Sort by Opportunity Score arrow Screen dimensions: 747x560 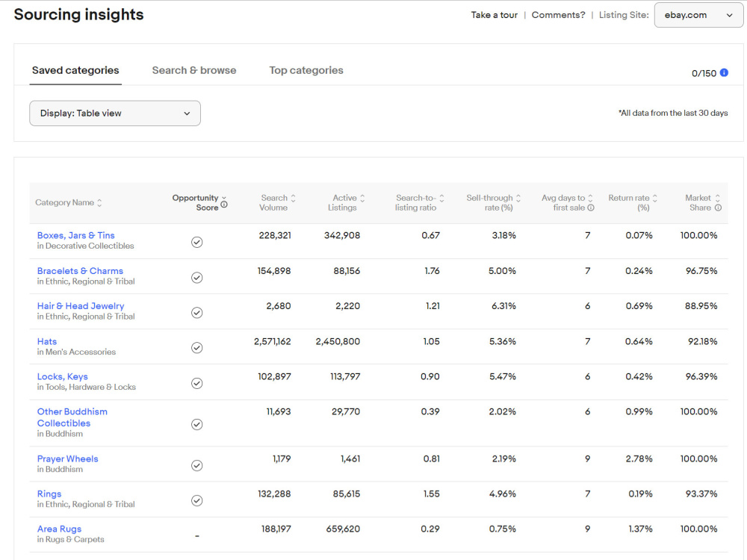(224, 198)
